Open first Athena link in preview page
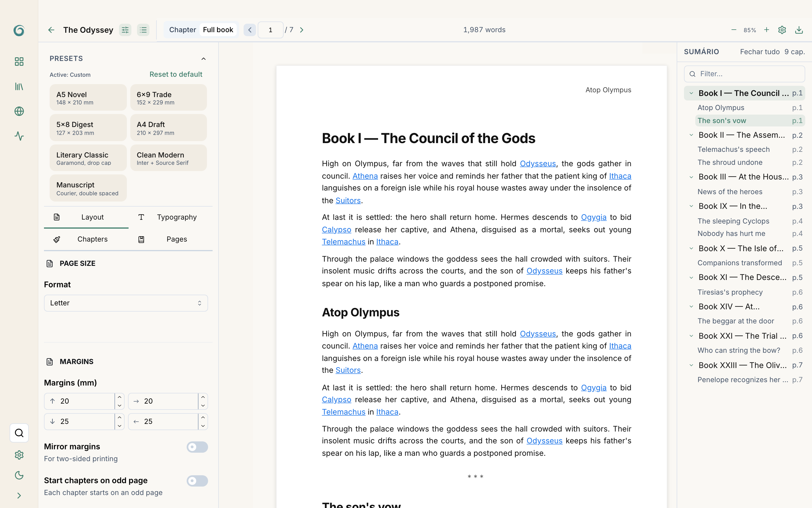Image resolution: width=812 pixels, height=508 pixels. pos(365,176)
